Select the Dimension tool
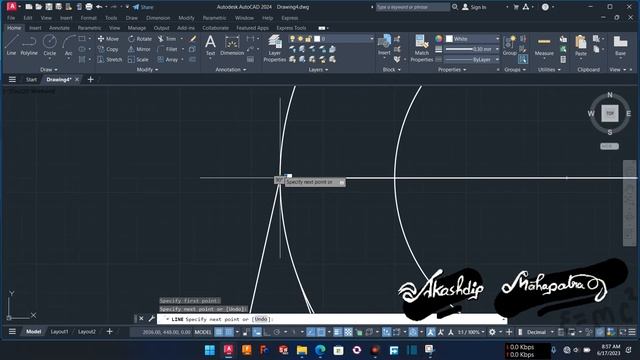The width and height of the screenshot is (640, 360). tap(232, 45)
